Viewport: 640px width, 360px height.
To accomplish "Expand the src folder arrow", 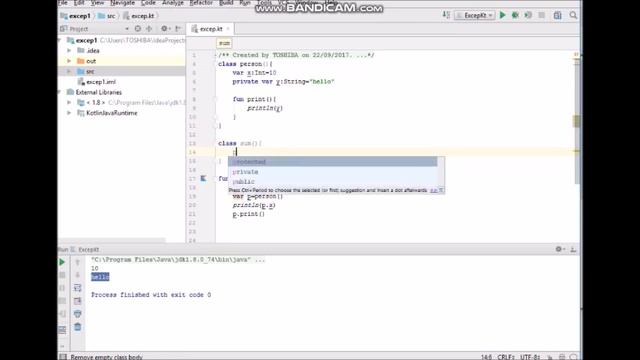I will click(69, 71).
